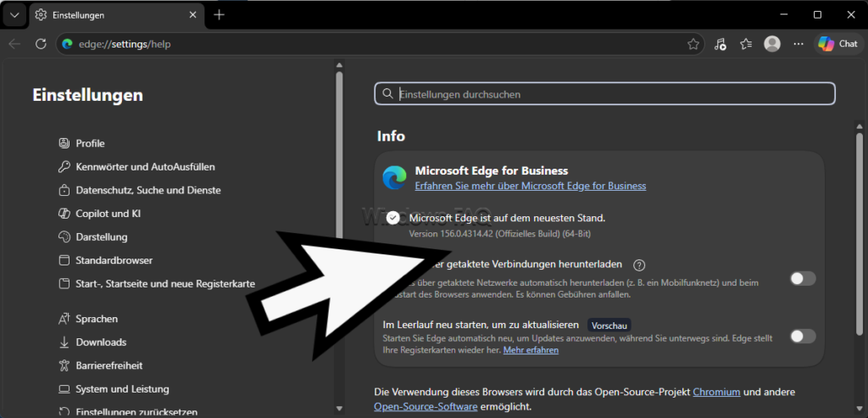Click the Microsoft Edge for Business logo
The image size is (868, 418).
395,178
